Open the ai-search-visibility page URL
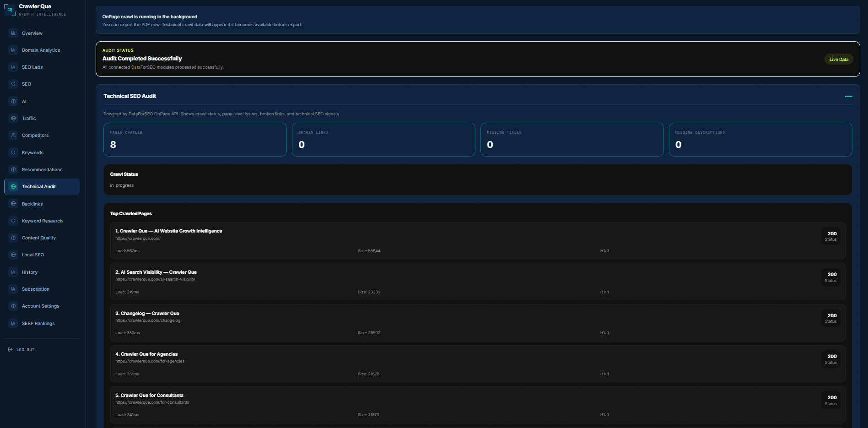The height and width of the screenshot is (428, 868). click(155, 279)
